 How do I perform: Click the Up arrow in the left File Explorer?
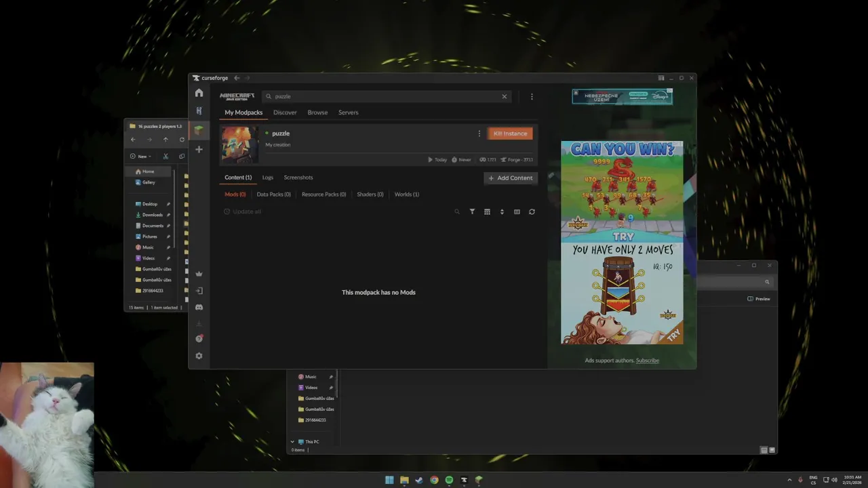tap(165, 140)
